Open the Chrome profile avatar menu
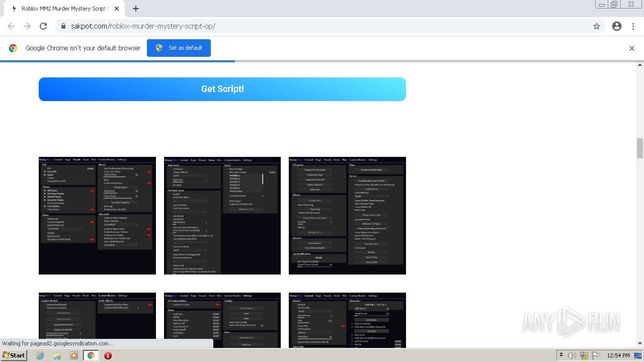Screen dimensions: 644x362 click(617, 26)
